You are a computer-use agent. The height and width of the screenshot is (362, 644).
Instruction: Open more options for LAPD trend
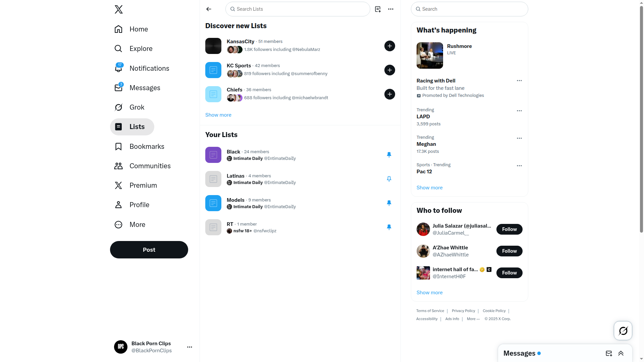tap(519, 111)
